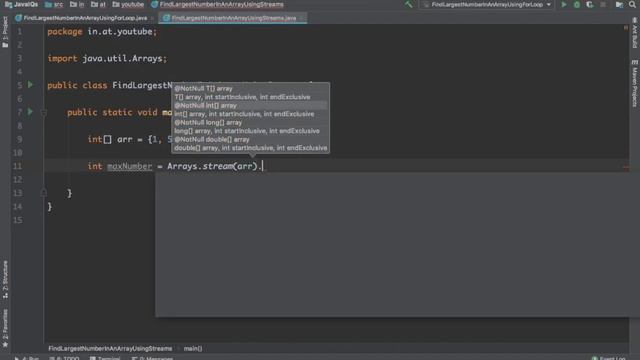
Task: Click fold end marker on line 13
Action: tap(44, 193)
